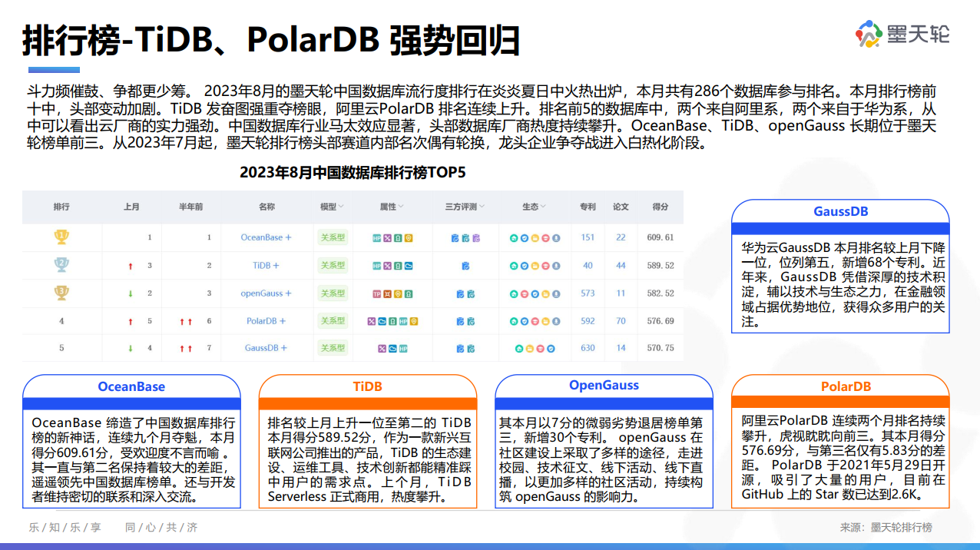Open the 三方评测 column filter dropdown
980x550 pixels.
(482, 207)
